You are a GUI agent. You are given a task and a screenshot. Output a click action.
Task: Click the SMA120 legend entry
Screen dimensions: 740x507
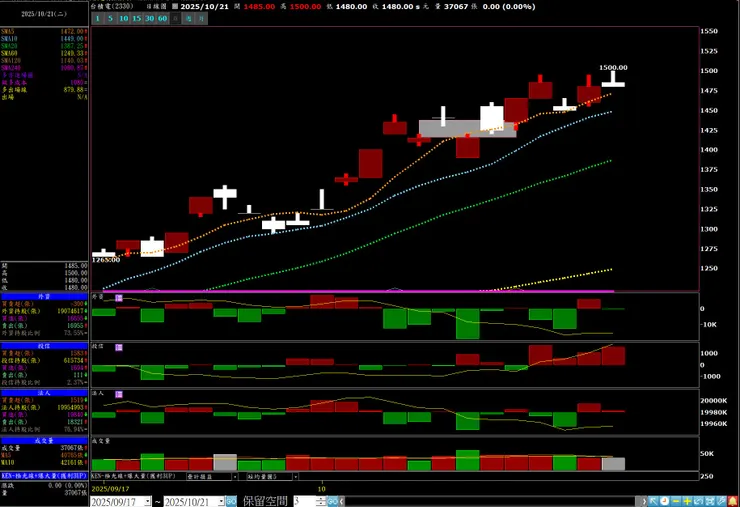pyautogui.click(x=43, y=60)
